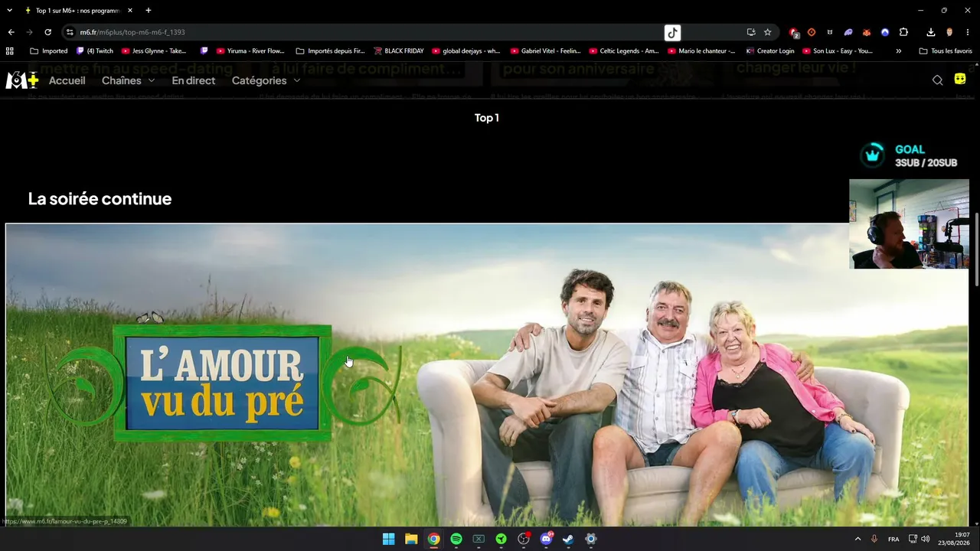Bookmark this page with the star icon
The height and width of the screenshot is (551, 980).
click(x=767, y=32)
